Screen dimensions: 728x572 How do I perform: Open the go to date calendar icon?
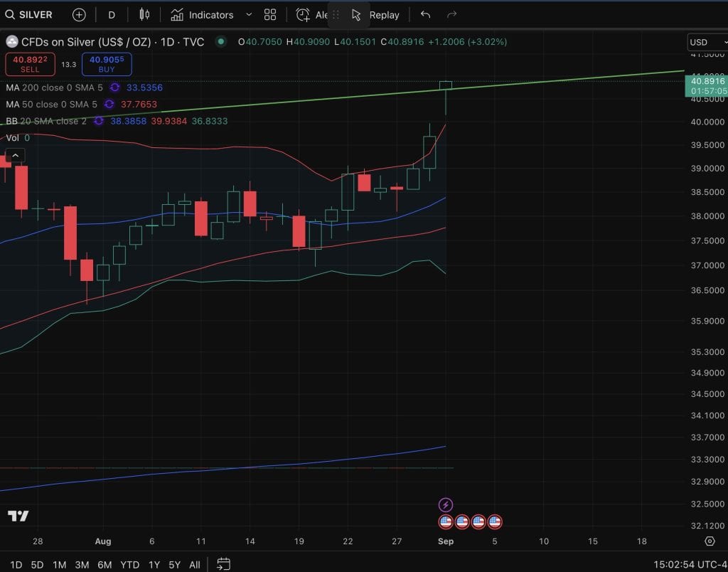[x=223, y=564]
